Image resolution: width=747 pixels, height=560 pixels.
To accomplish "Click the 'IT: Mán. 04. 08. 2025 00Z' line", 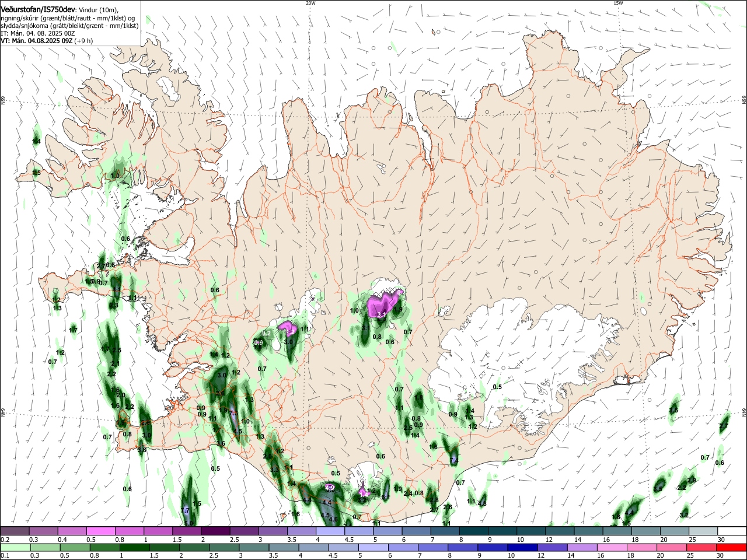I will [x=38, y=33].
